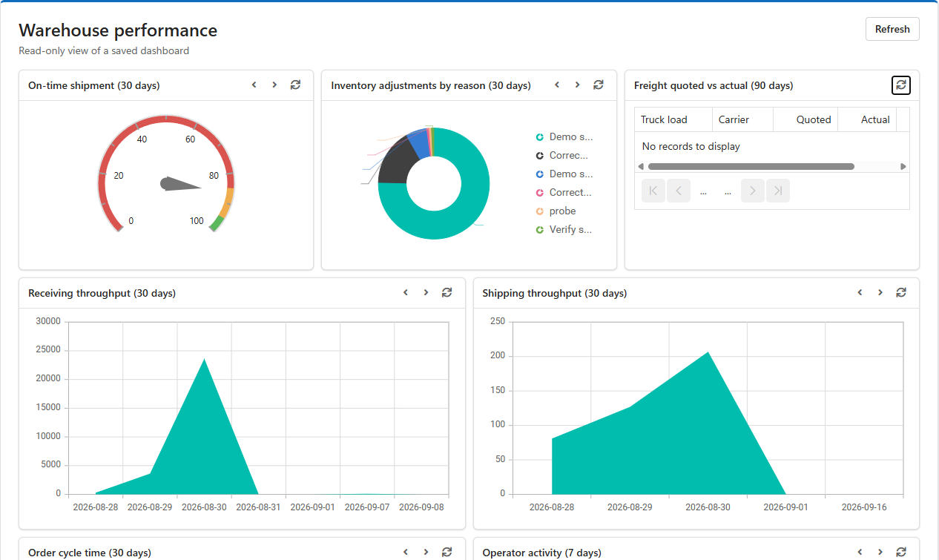Screen dimensions: 939x560
Task: Sort by the Quoted column header
Action: [805, 119]
